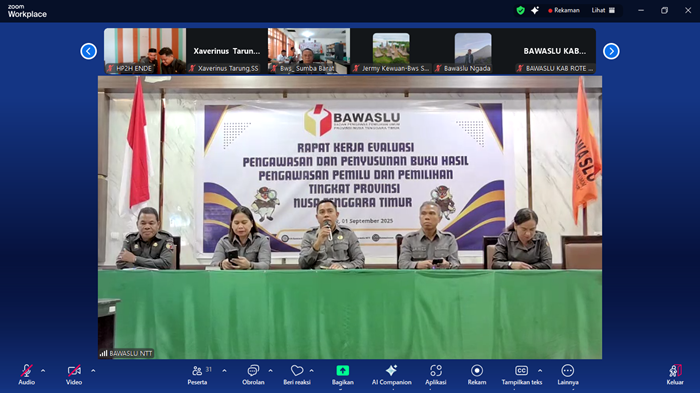Select Jermy Kewuan-Bws participant tile

(391, 51)
